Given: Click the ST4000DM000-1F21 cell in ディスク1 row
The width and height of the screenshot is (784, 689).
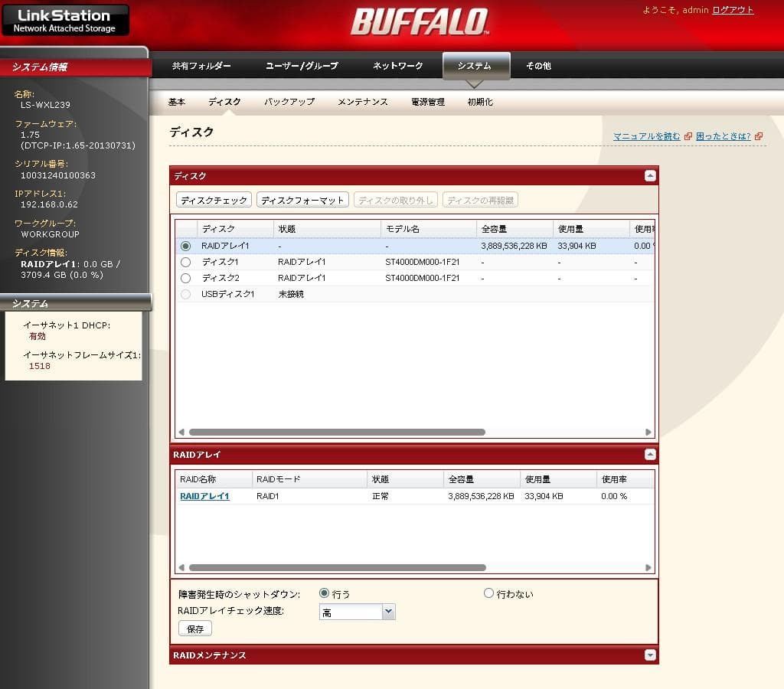Looking at the screenshot, I should [422, 262].
